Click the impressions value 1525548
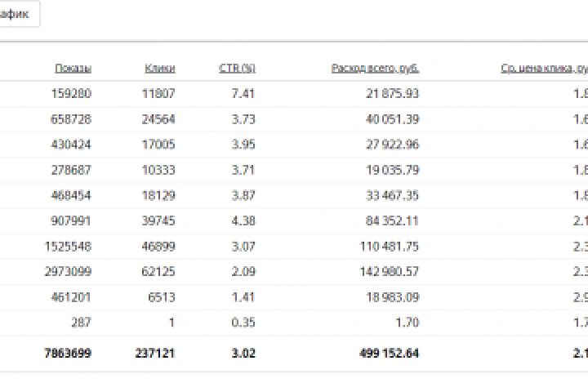Image resolution: width=588 pixels, height=392 pixels. [68, 246]
